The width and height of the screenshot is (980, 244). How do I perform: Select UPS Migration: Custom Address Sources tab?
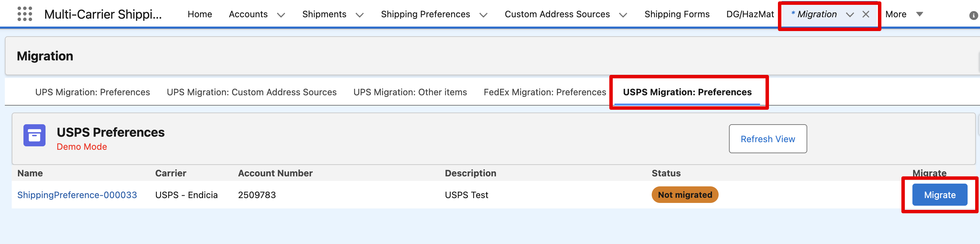pyautogui.click(x=251, y=92)
